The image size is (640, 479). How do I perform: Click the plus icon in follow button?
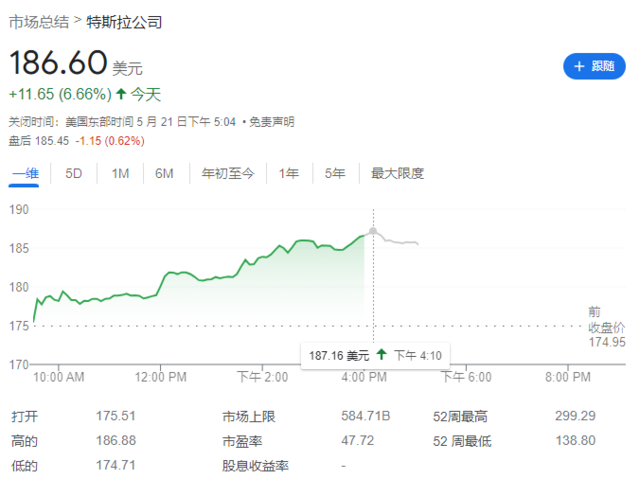pos(579,66)
